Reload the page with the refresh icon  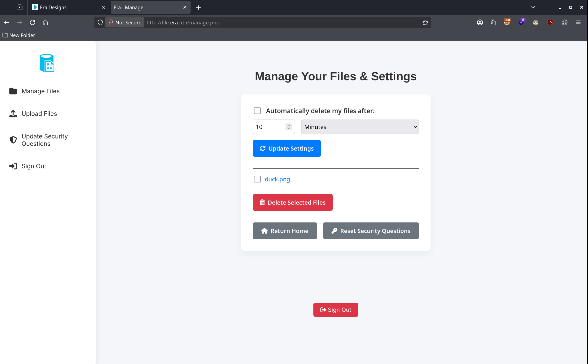33,22
